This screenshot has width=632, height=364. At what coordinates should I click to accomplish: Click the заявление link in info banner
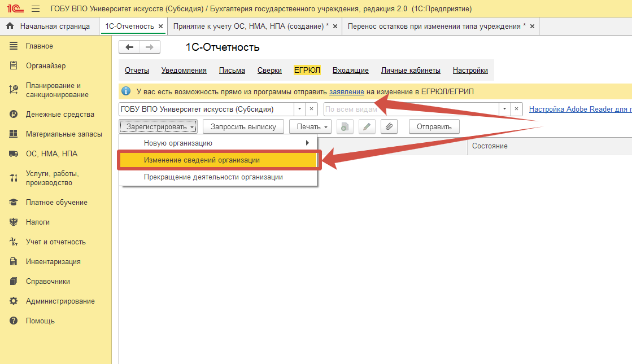pos(347,92)
